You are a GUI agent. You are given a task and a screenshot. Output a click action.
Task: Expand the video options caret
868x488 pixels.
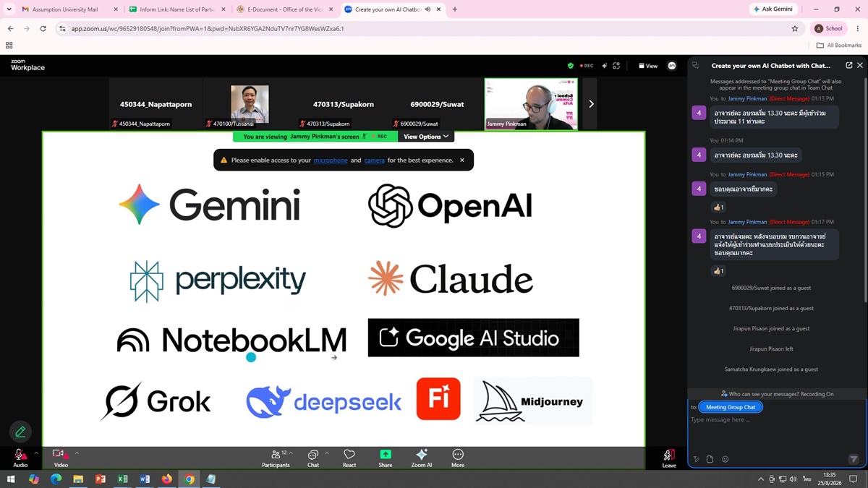[77, 453]
